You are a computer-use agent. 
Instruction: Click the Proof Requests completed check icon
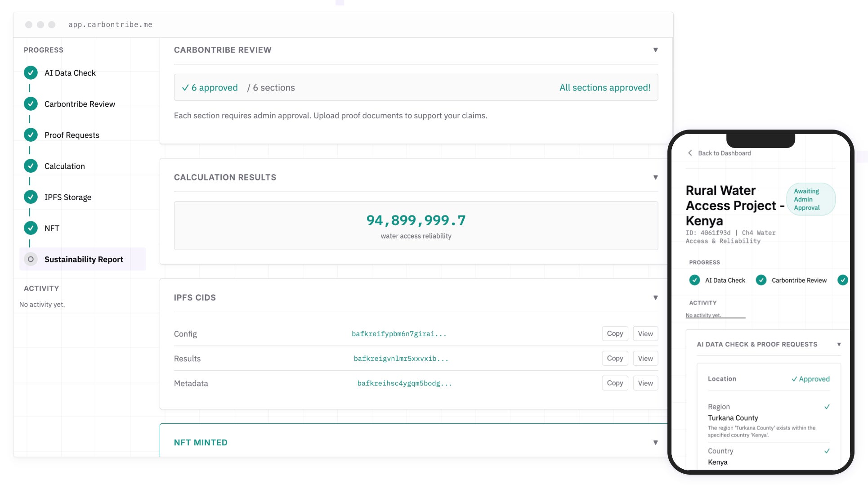click(x=31, y=135)
